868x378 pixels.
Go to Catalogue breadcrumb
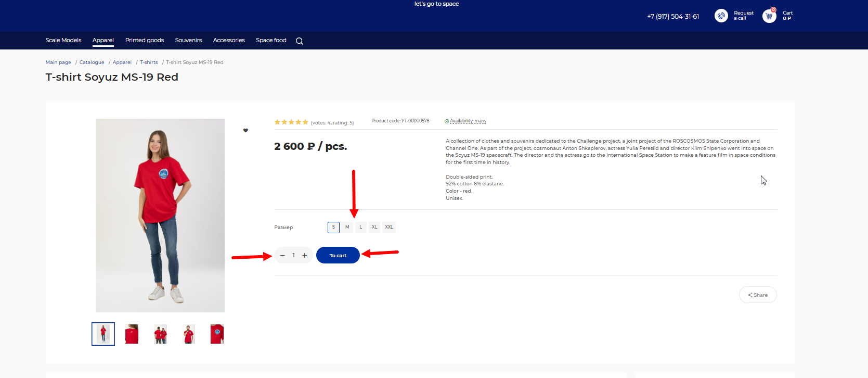(x=92, y=62)
